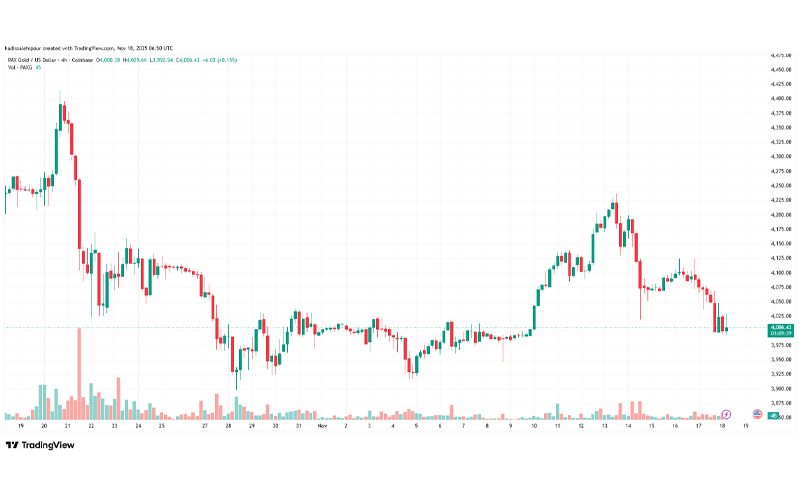Click the date 14 on the time axis
The height and width of the screenshot is (500, 800).
coord(627,425)
